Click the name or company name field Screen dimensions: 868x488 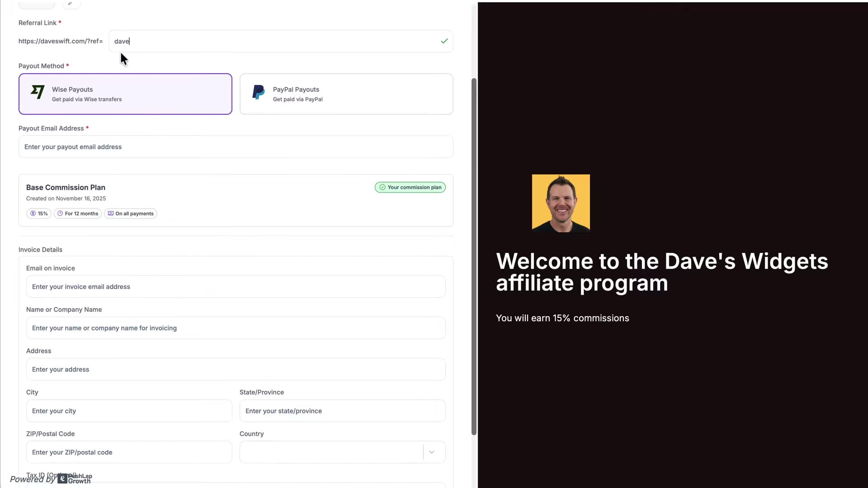(236, 328)
